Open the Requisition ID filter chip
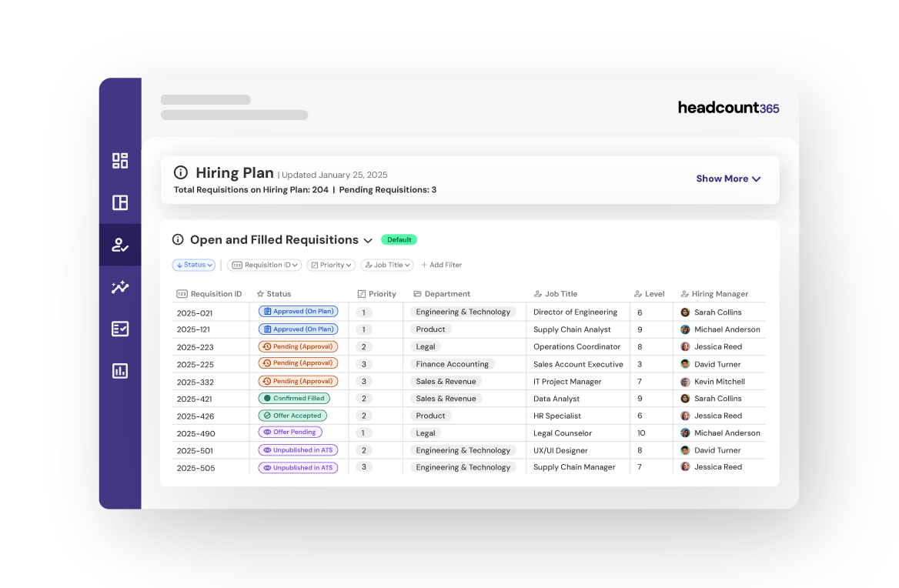899x588 pixels. 264,265
